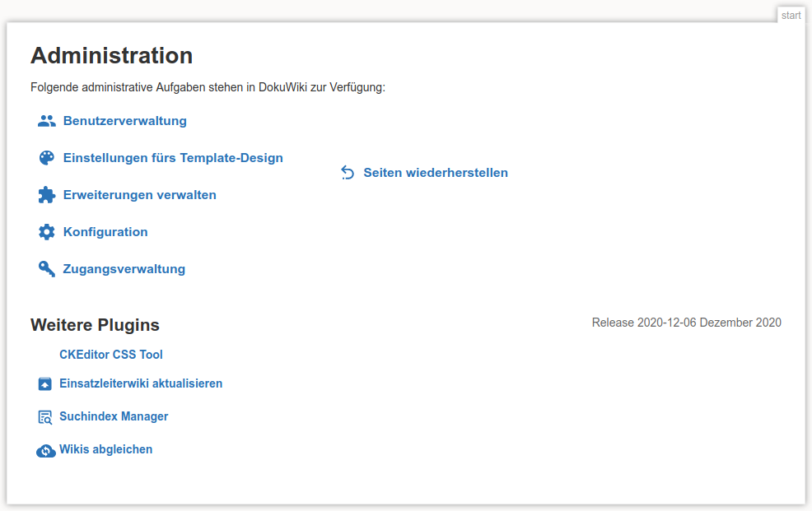Open Benutzerverwaltung
The height and width of the screenshot is (511, 812).
[124, 120]
